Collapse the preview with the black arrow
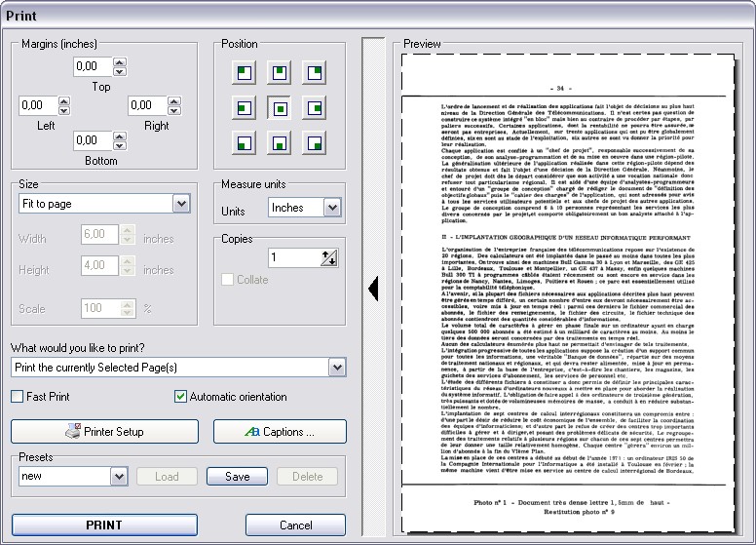Viewport: 756px width, 545px height. pyautogui.click(x=373, y=289)
